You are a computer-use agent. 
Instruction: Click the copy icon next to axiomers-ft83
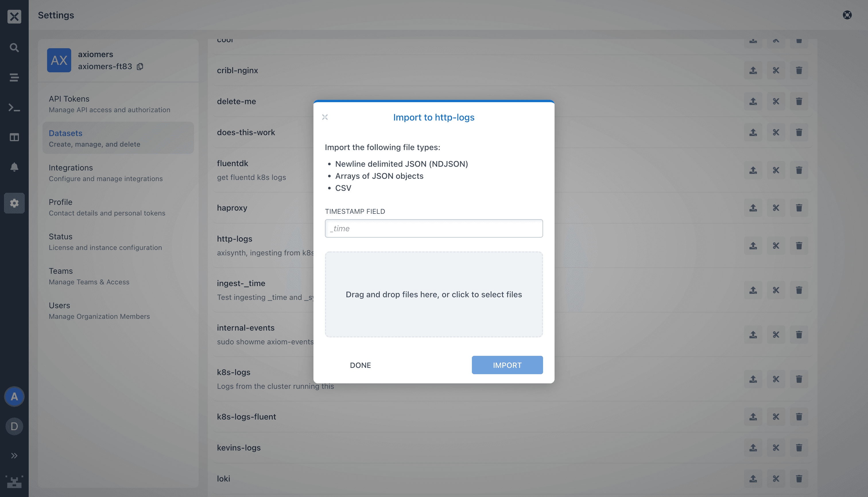pyautogui.click(x=139, y=66)
